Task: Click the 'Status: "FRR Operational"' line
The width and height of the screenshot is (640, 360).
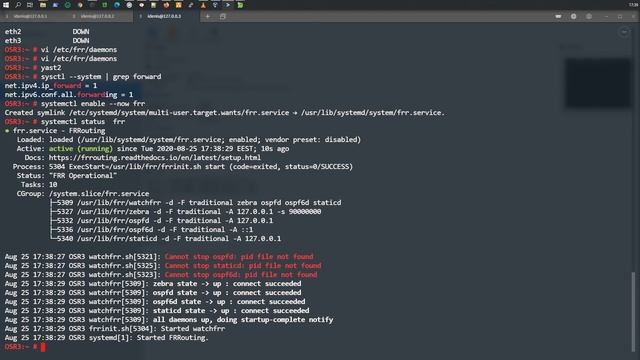Action: [67, 176]
